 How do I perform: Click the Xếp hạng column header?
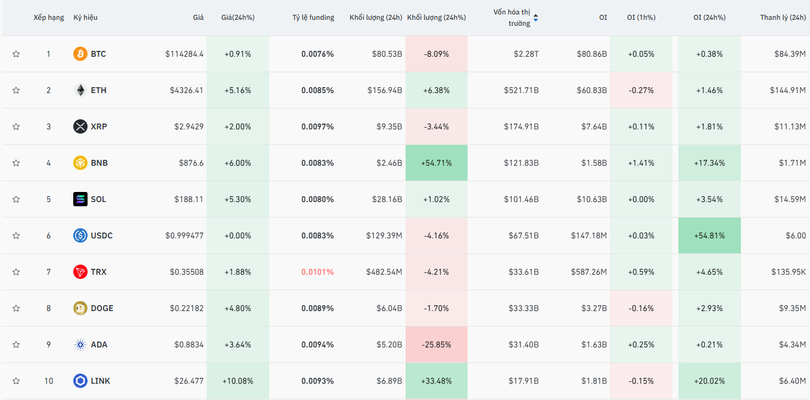48,17
